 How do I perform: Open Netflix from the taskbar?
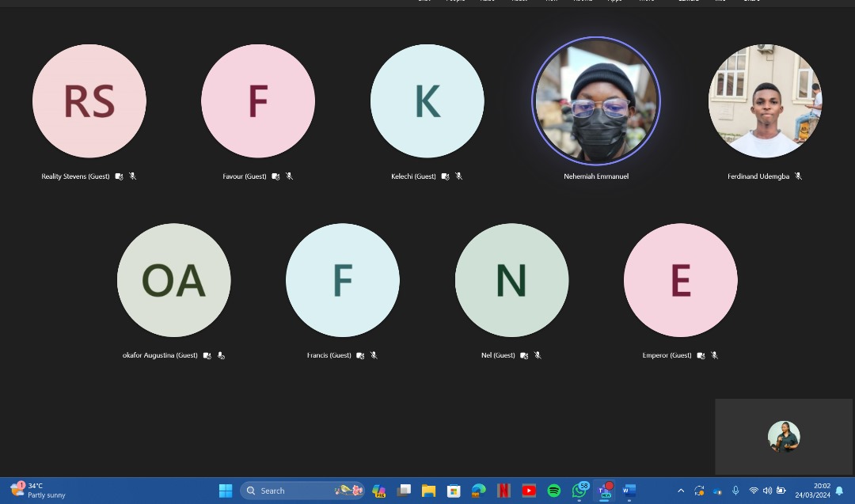coord(503,491)
